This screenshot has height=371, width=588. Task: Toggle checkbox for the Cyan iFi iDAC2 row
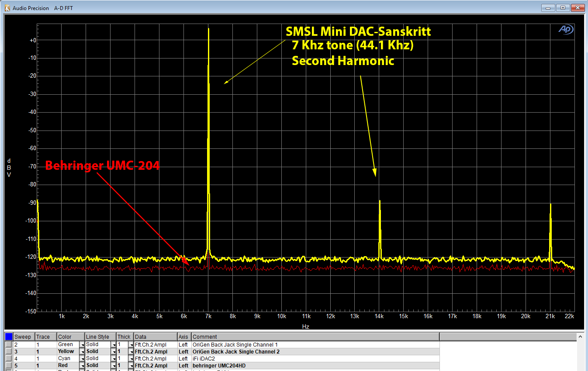point(9,358)
